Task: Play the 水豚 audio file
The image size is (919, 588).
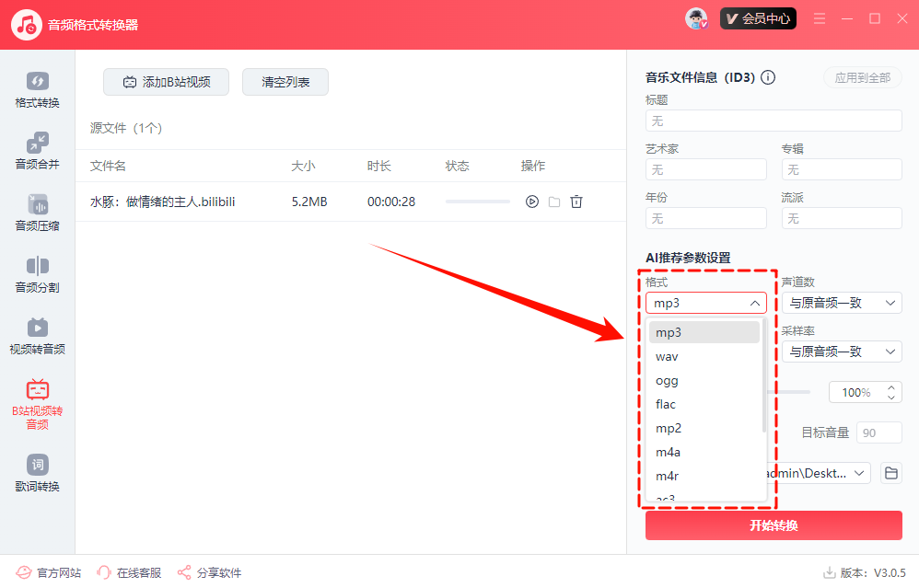Action: [x=531, y=202]
